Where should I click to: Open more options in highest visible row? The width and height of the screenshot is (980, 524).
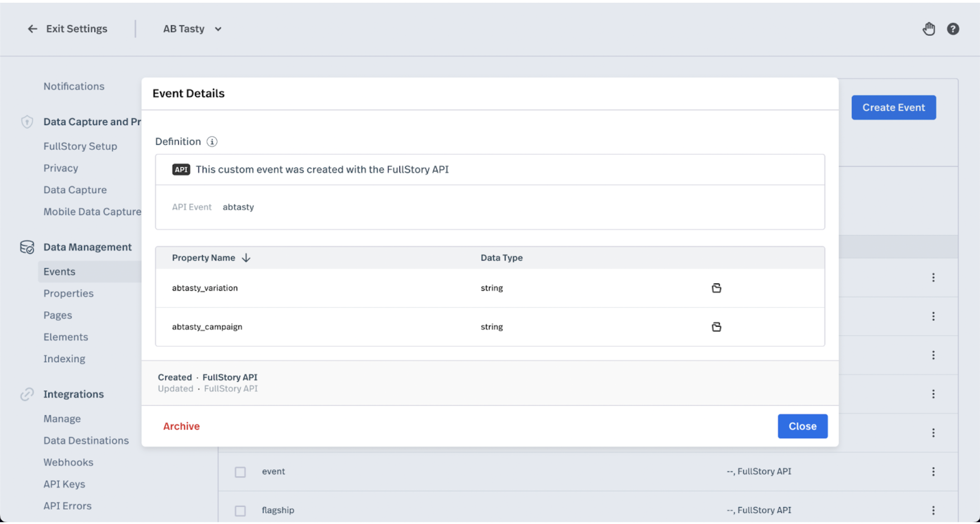[933, 277]
